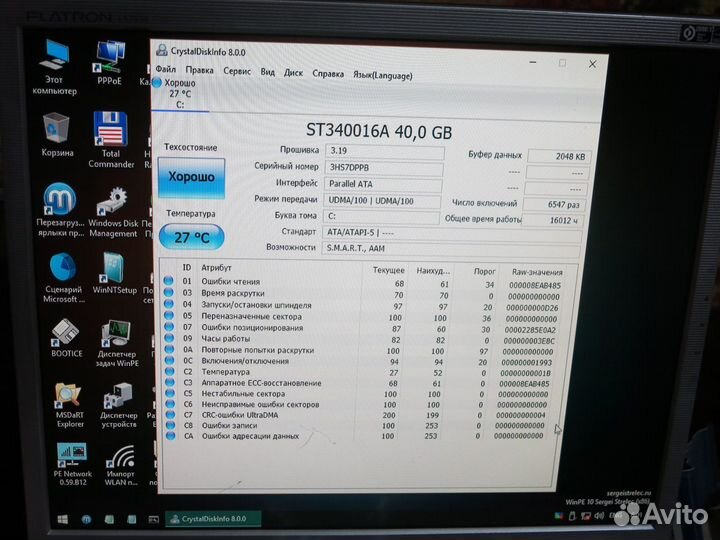The width and height of the screenshot is (720, 540).
Task: Select the Неисправимые ошибки секторов row
Action: (x=358, y=405)
